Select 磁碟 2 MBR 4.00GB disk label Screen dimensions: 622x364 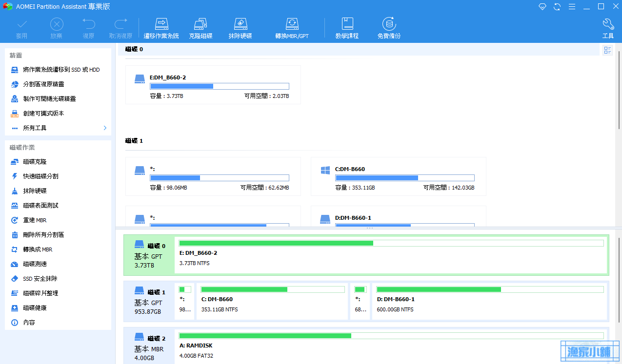pos(149,347)
